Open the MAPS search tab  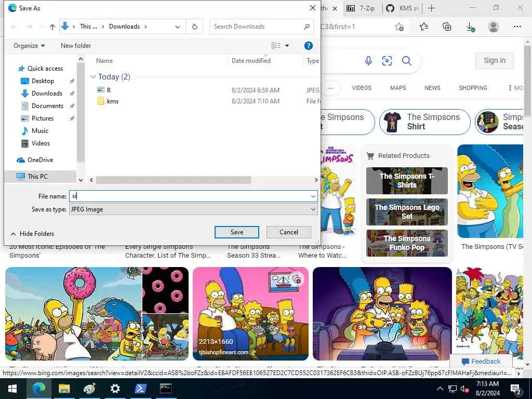(398, 88)
